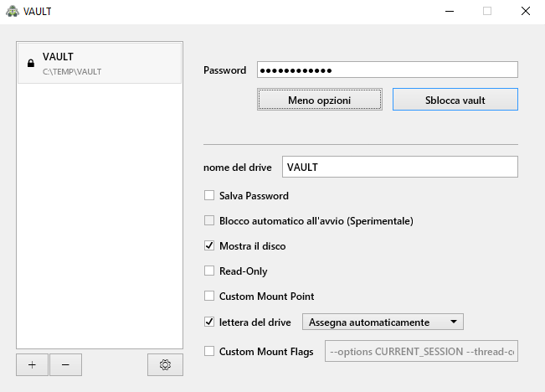Click the remove vault minus button
The width and height of the screenshot is (545, 392).
click(x=65, y=365)
